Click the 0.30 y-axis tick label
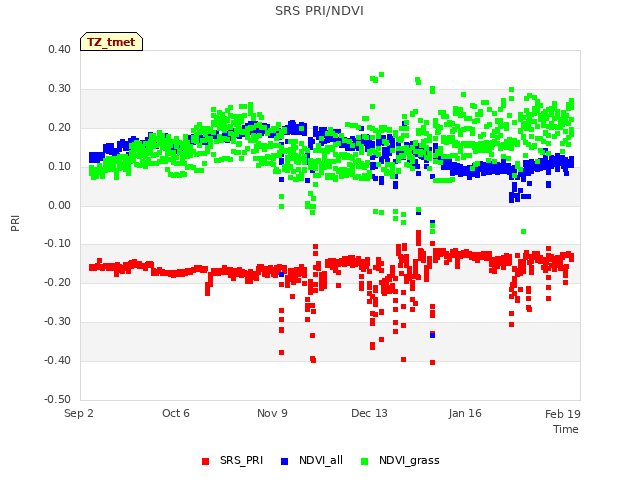The height and width of the screenshot is (480, 640). pos(60,89)
